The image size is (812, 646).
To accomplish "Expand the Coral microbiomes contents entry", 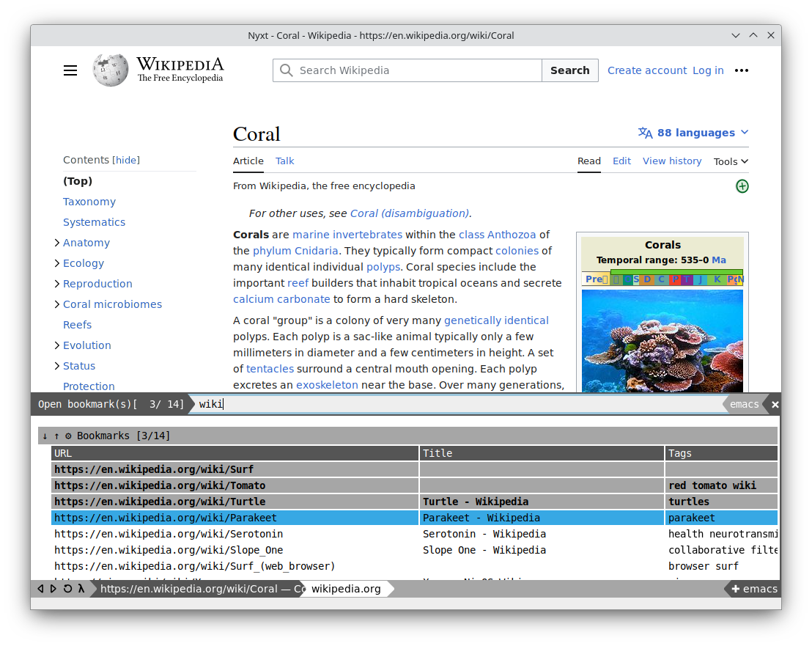I will (x=57, y=304).
